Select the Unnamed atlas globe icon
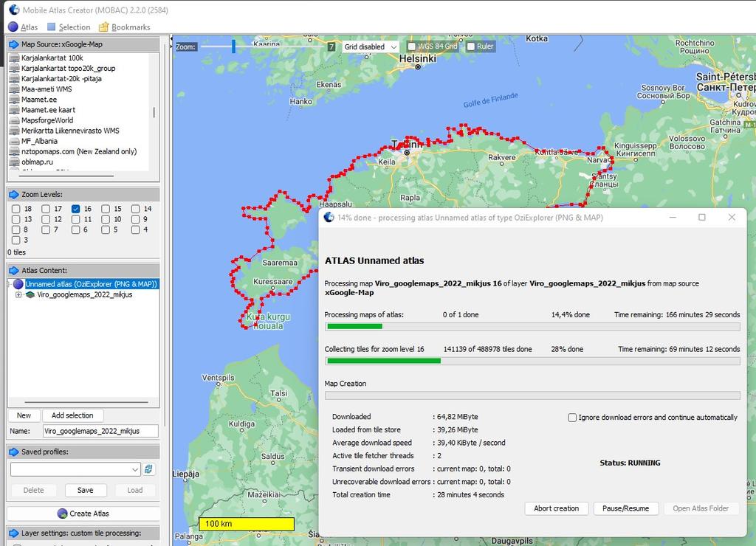The width and height of the screenshot is (756, 546). point(18,284)
